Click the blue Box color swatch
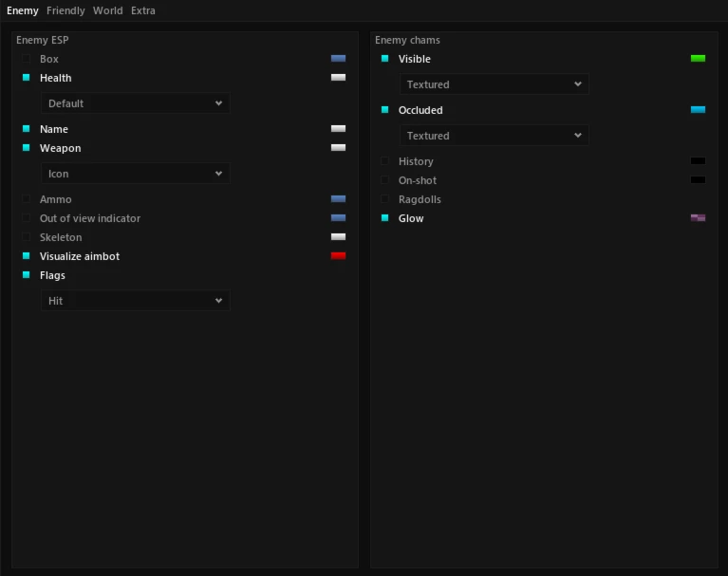The width and height of the screenshot is (728, 576). point(338,59)
